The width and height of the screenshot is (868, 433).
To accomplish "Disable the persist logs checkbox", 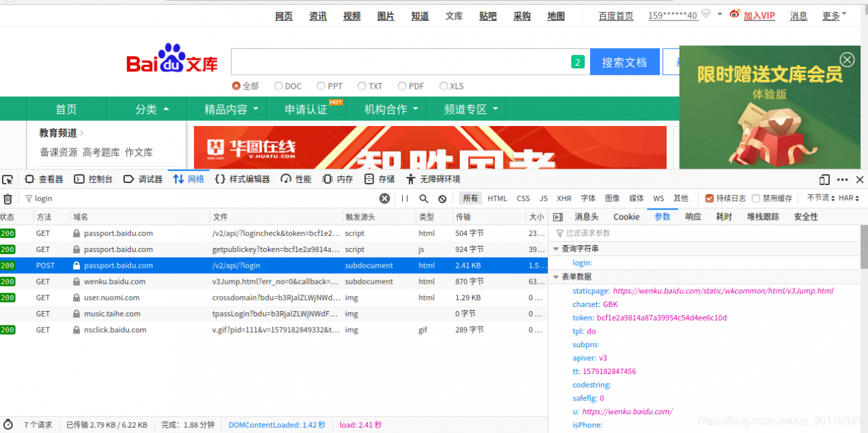I will tap(709, 199).
